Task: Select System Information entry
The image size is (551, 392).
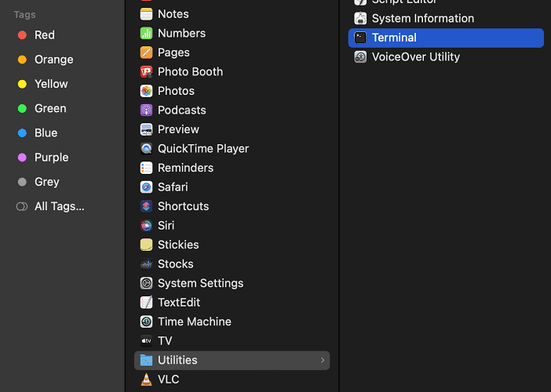Action: (422, 18)
